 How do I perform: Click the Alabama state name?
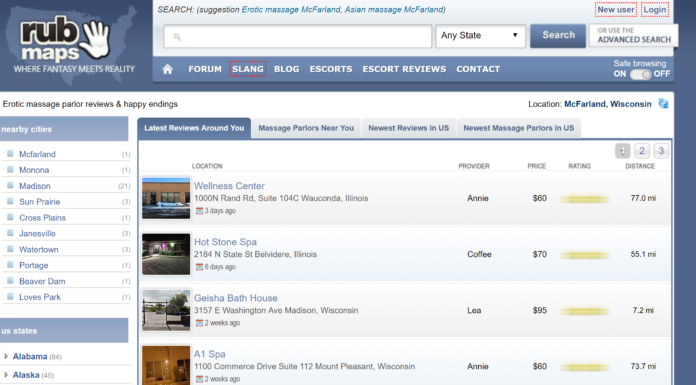(x=30, y=356)
